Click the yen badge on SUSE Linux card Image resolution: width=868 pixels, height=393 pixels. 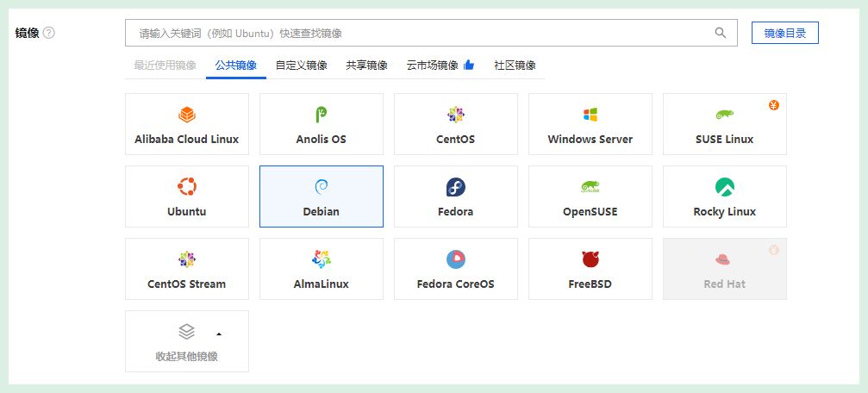(774, 105)
